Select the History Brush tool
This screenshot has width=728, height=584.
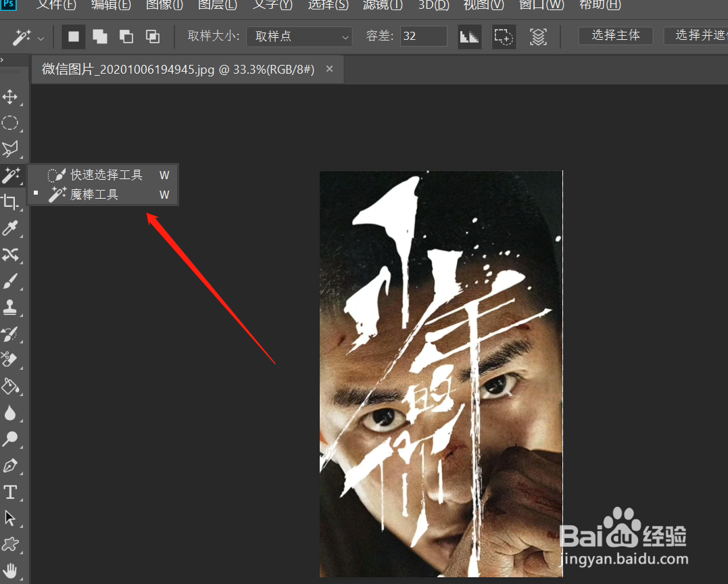[10, 333]
